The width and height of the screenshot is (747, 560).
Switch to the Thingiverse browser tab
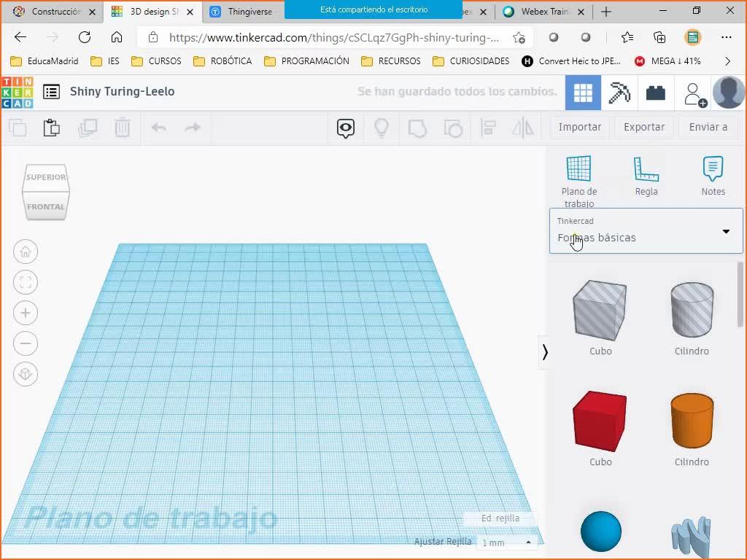coord(243,12)
